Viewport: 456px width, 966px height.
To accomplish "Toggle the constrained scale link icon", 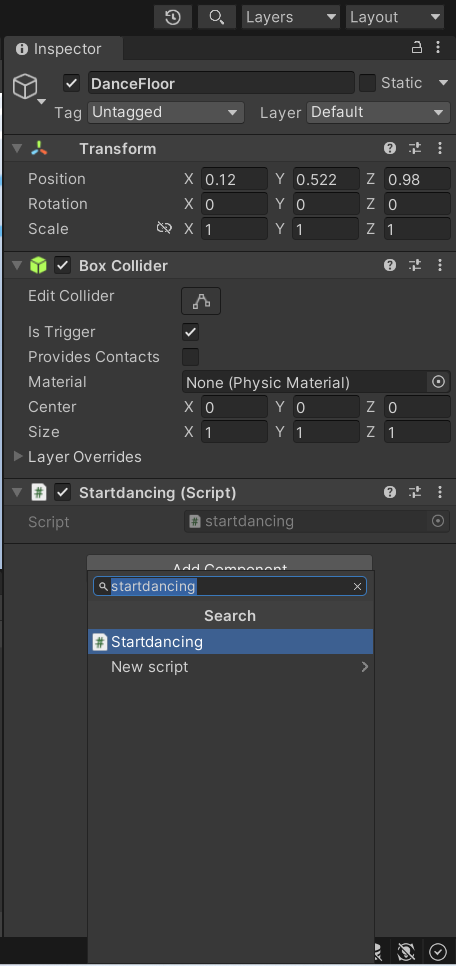I will click(x=163, y=229).
